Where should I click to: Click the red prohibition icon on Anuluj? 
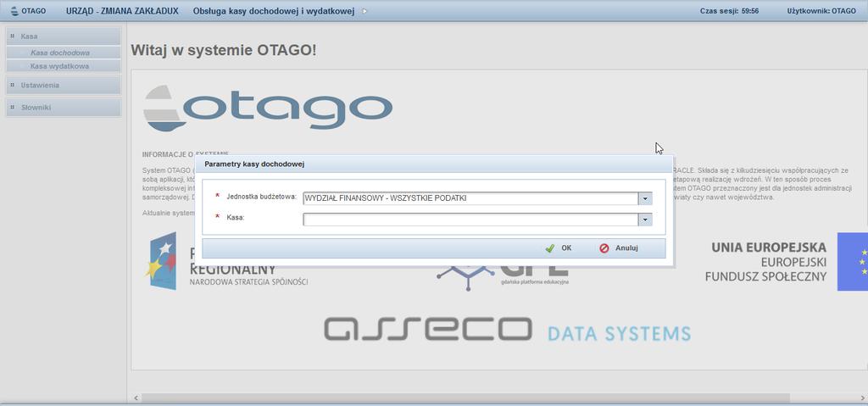[604, 248]
